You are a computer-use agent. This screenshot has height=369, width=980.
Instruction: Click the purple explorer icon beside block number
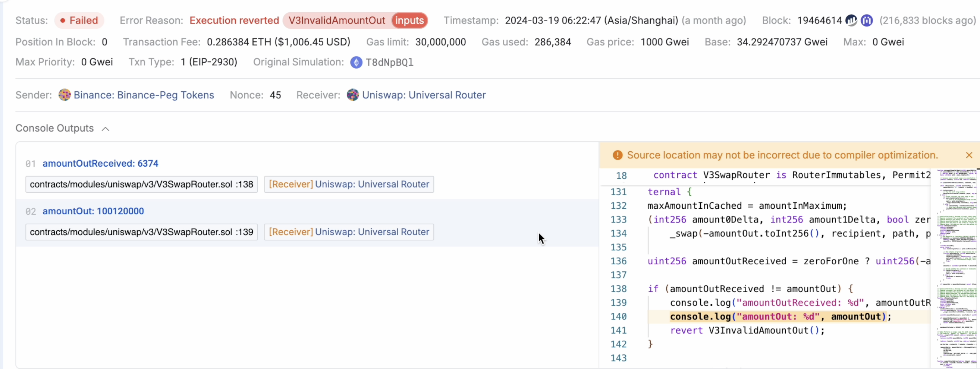tap(867, 20)
